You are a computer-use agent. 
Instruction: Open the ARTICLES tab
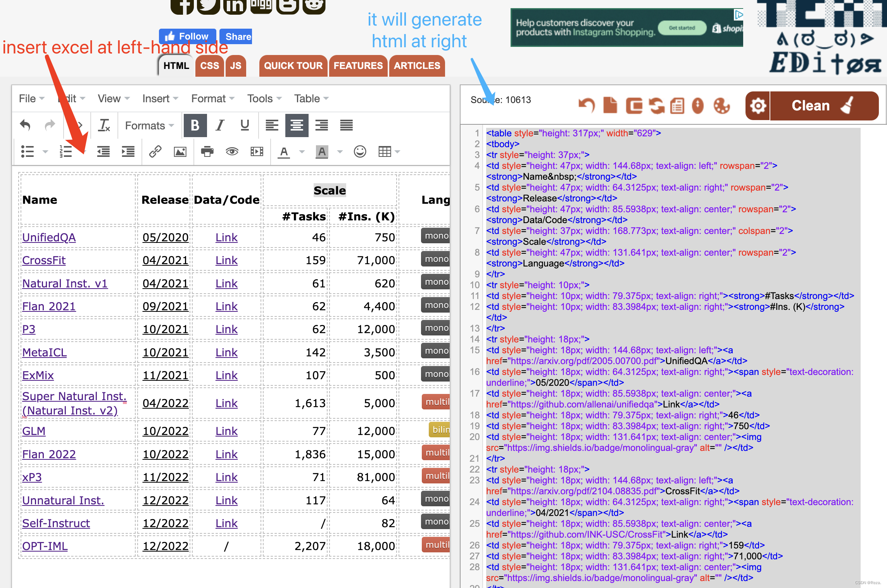(417, 65)
